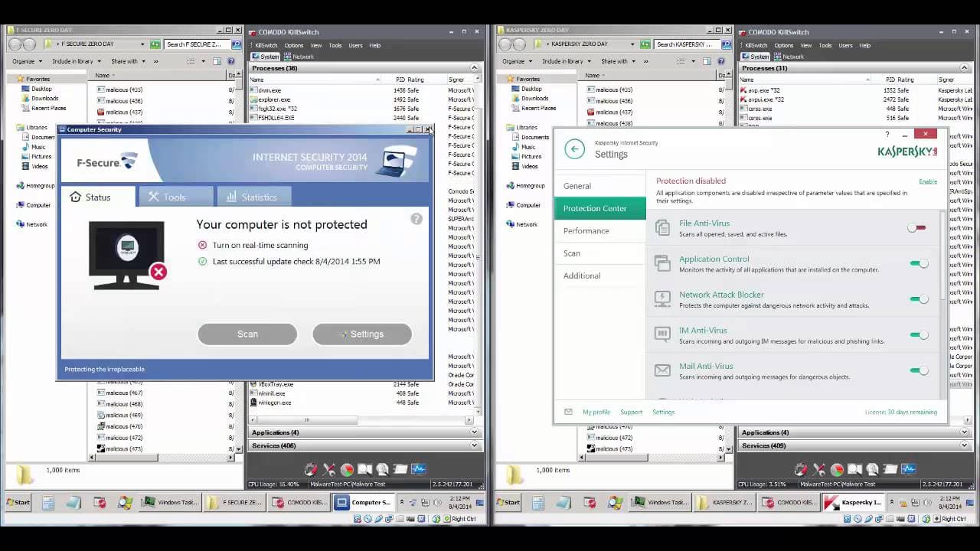
Task: Open Organize dropdown in F-SECURE ZERO DAY window
Action: click(x=26, y=61)
